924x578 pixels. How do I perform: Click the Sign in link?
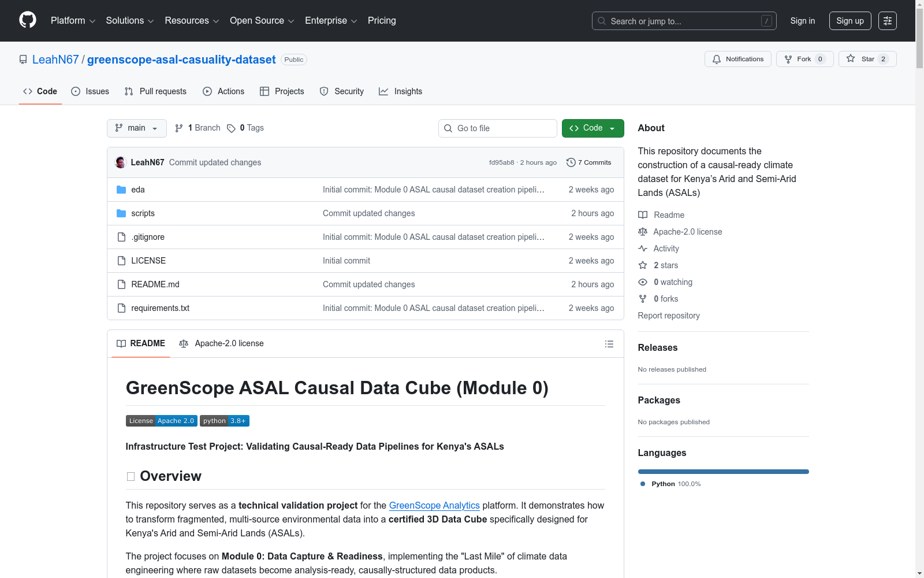[803, 21]
